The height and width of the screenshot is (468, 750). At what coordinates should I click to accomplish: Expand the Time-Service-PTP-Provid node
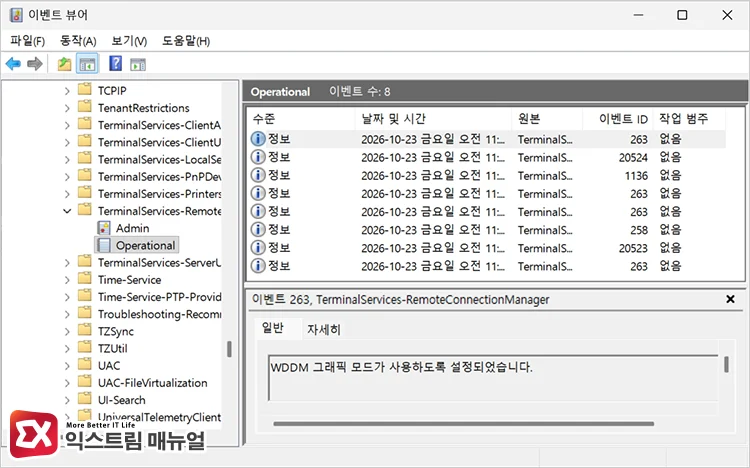click(67, 297)
